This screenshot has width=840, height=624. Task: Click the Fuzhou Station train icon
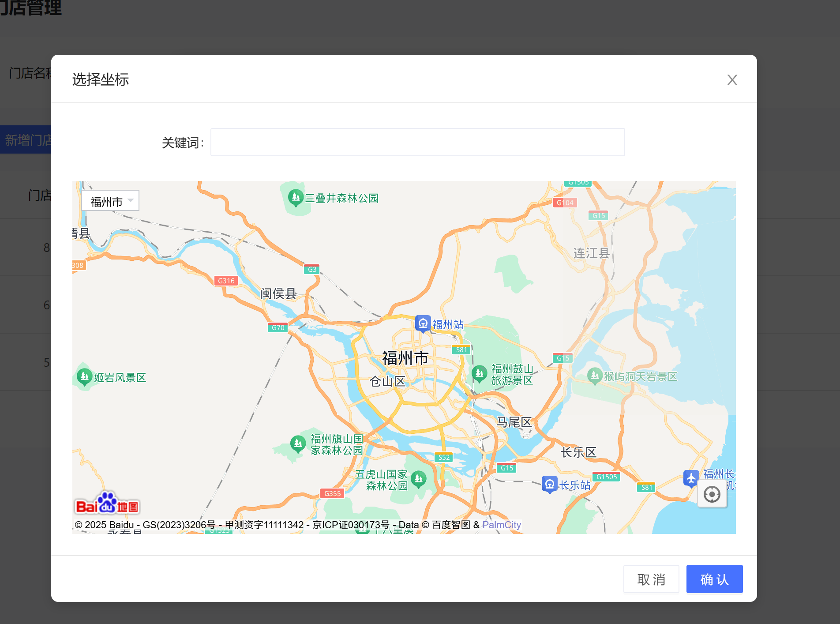point(423,323)
